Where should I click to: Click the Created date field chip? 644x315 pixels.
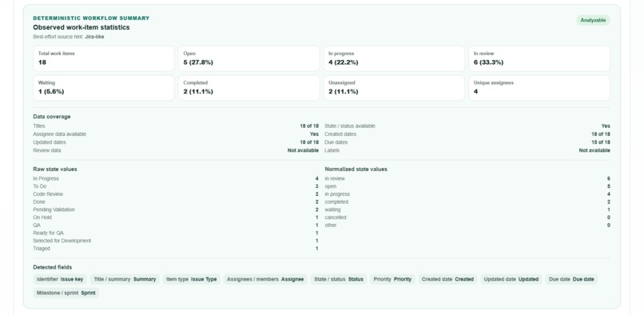click(x=447, y=279)
